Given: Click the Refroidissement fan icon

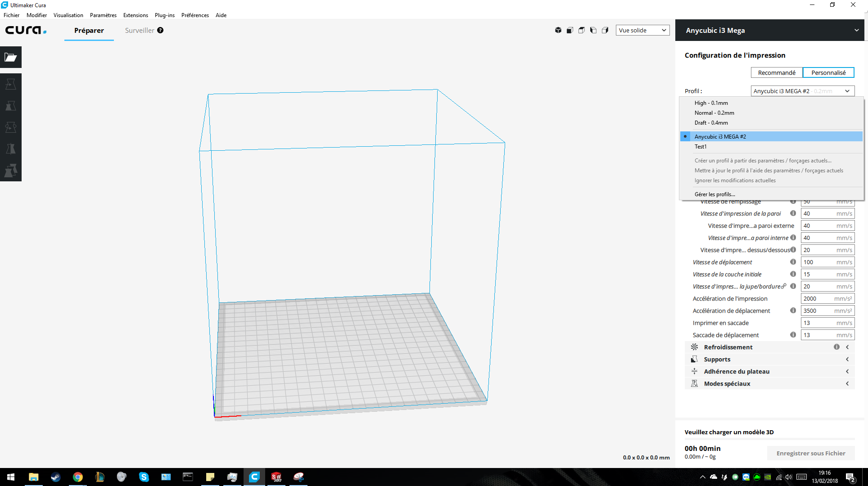Looking at the screenshot, I should coord(694,347).
